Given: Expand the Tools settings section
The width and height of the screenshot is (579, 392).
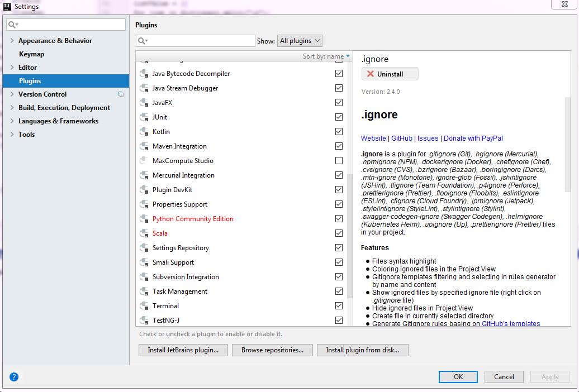Looking at the screenshot, I should (12, 135).
